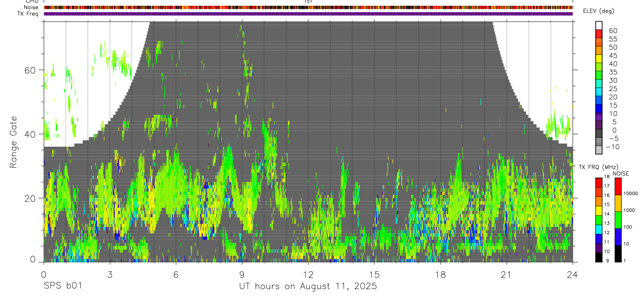This screenshot has height=297, width=644.
Task: Click the purple TX Freq strip above the plot
Action: point(308,14)
